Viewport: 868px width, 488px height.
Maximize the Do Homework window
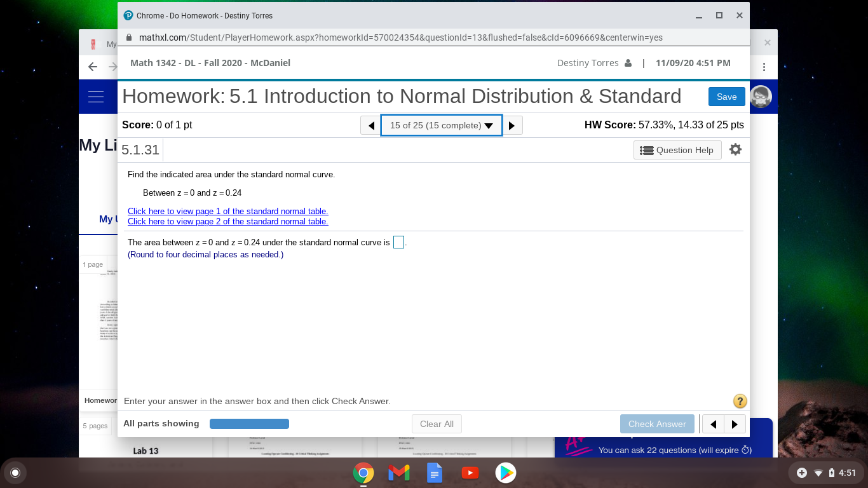pyautogui.click(x=719, y=15)
